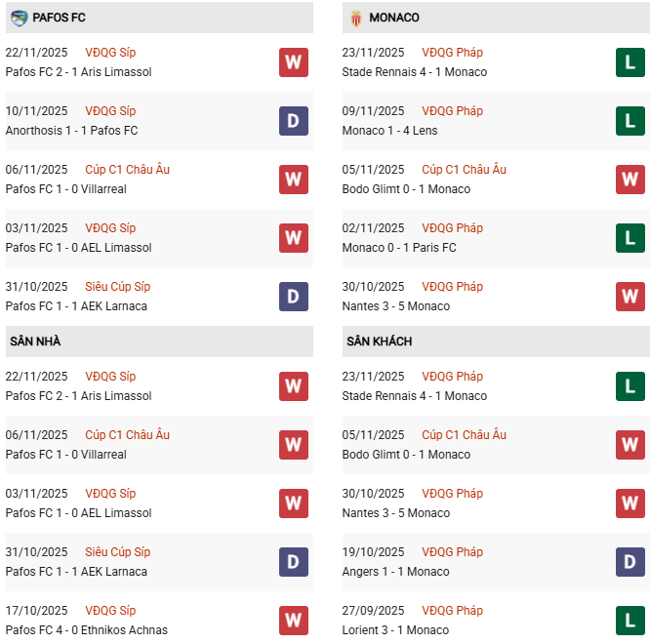Open VĐQG Síp link dated 10/11/2025
This screenshot has width=650, height=644.
[x=110, y=111]
